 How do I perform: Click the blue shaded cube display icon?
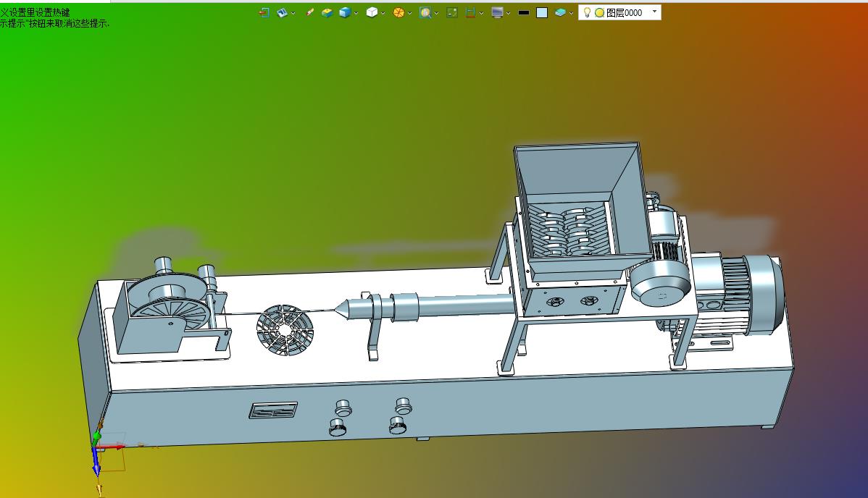pyautogui.click(x=345, y=12)
